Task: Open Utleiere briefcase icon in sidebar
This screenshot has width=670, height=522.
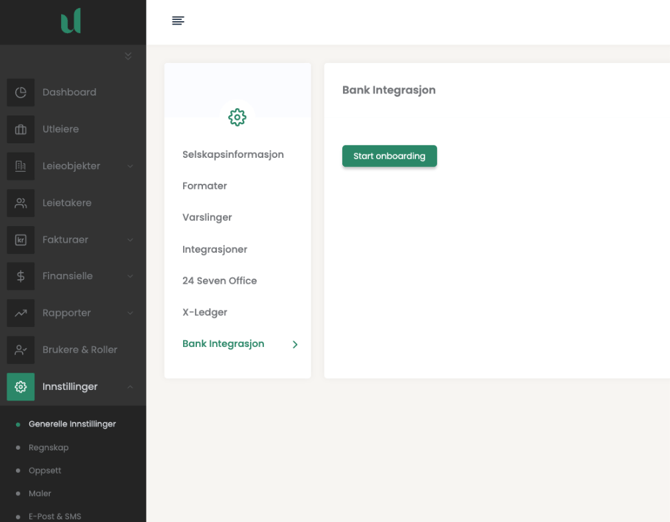Action: pyautogui.click(x=21, y=129)
